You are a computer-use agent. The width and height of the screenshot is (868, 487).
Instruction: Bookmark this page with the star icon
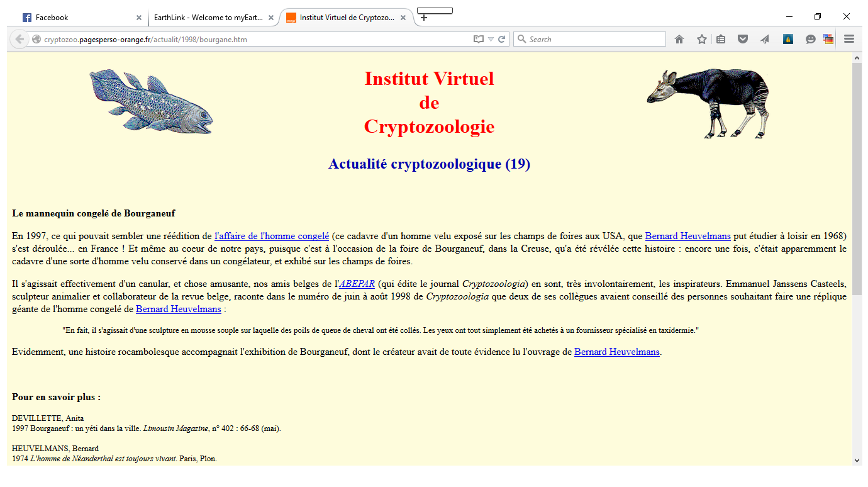[x=702, y=39]
